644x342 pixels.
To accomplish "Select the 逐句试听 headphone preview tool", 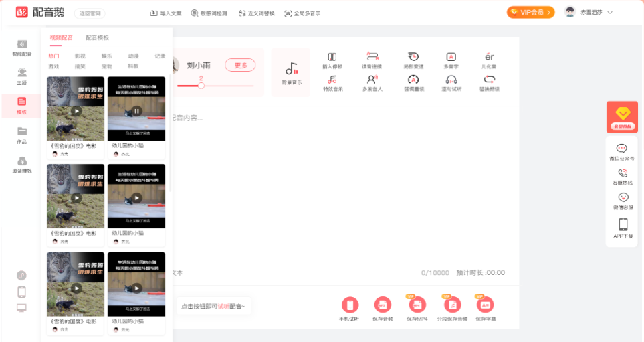I will click(451, 83).
